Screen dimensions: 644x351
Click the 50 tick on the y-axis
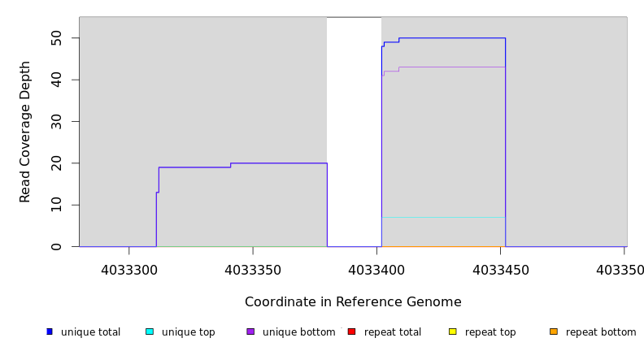pos(55,38)
